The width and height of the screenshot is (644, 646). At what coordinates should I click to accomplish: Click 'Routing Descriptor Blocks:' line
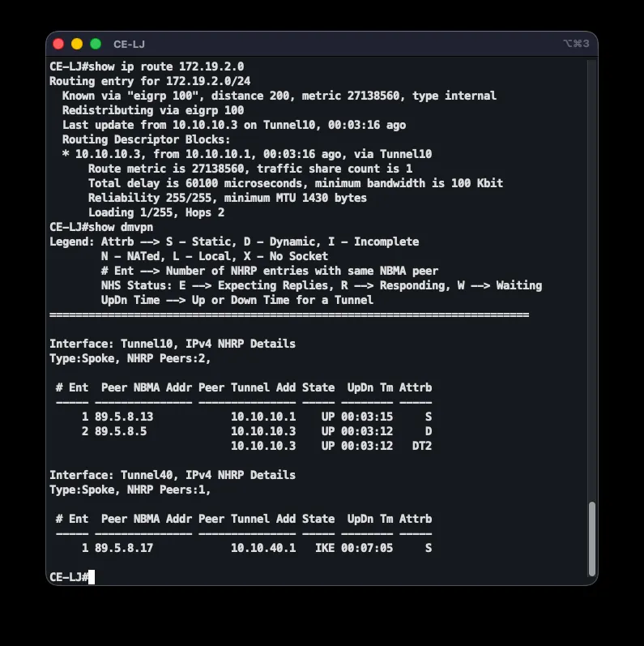pos(146,139)
